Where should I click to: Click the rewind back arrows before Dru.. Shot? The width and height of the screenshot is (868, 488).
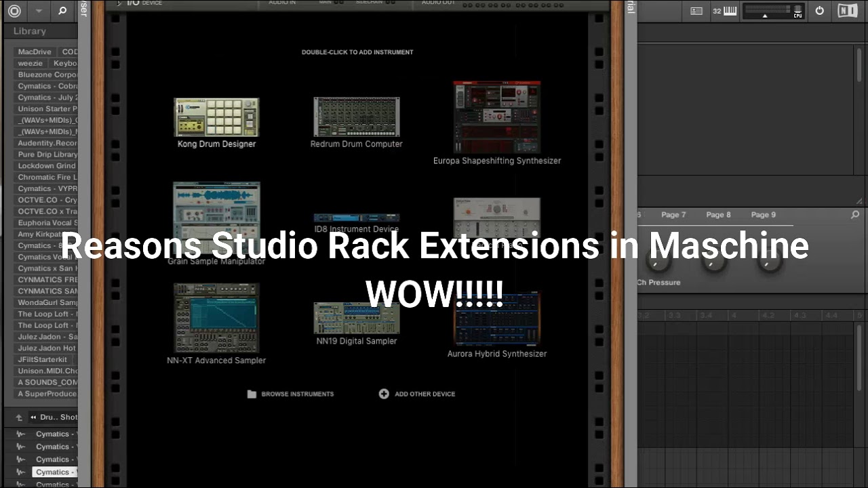[x=33, y=418]
